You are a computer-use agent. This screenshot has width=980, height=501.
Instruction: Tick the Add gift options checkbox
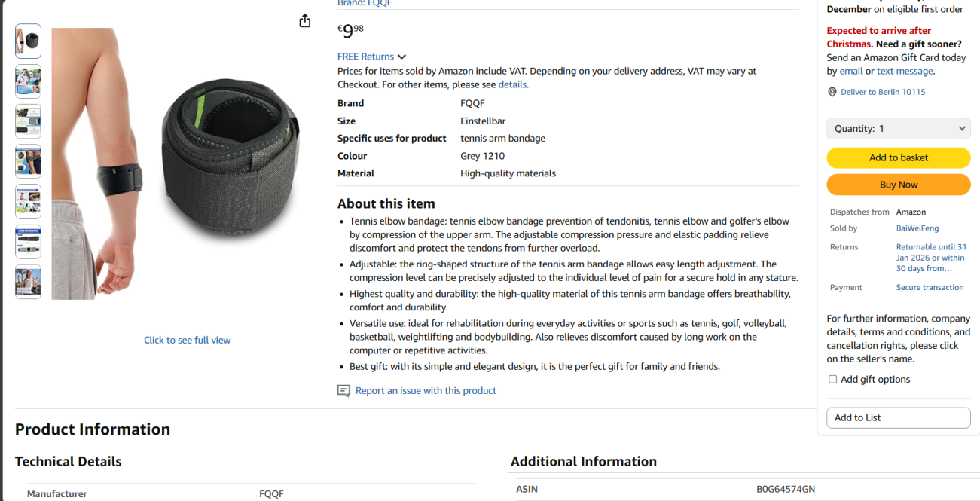[832, 379]
